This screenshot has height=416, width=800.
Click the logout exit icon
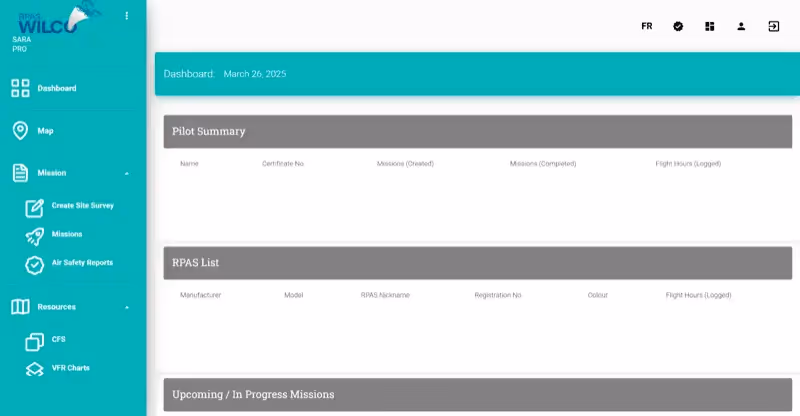tap(773, 26)
